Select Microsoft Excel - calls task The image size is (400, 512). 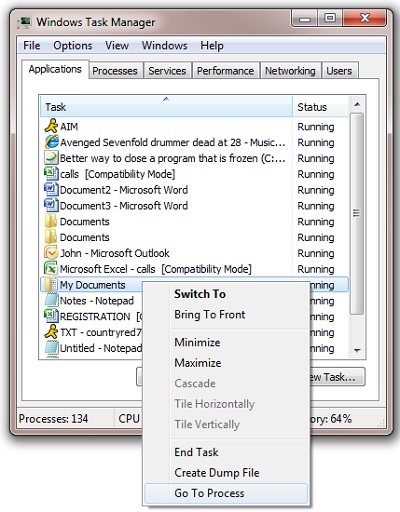[194, 269]
